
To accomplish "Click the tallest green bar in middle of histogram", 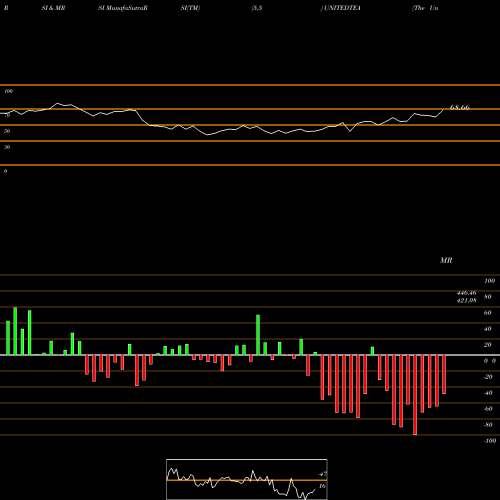I will (x=258, y=335).
